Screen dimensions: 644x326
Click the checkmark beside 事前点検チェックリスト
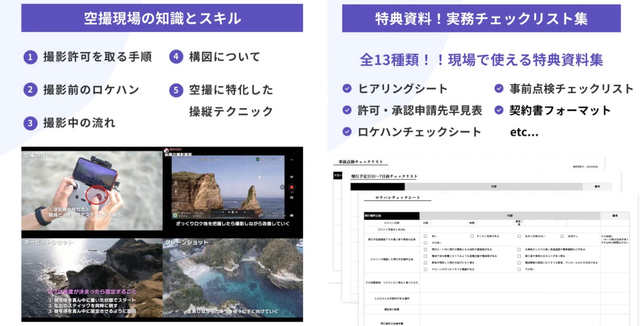499,89
